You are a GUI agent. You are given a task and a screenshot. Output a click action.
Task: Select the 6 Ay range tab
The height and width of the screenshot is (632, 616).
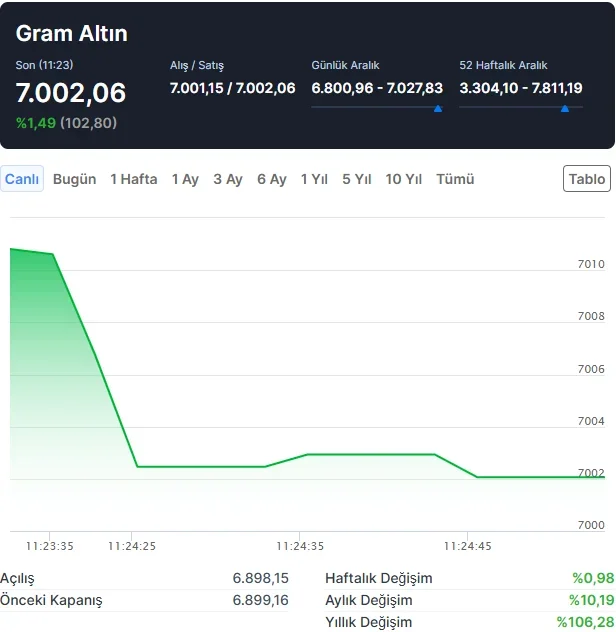tap(272, 179)
